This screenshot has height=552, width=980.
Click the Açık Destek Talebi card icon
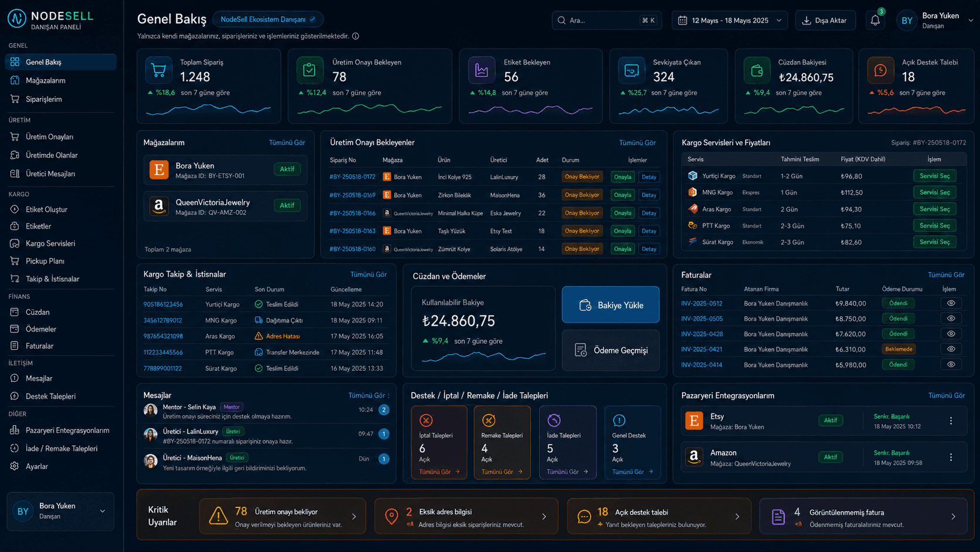[x=880, y=70]
